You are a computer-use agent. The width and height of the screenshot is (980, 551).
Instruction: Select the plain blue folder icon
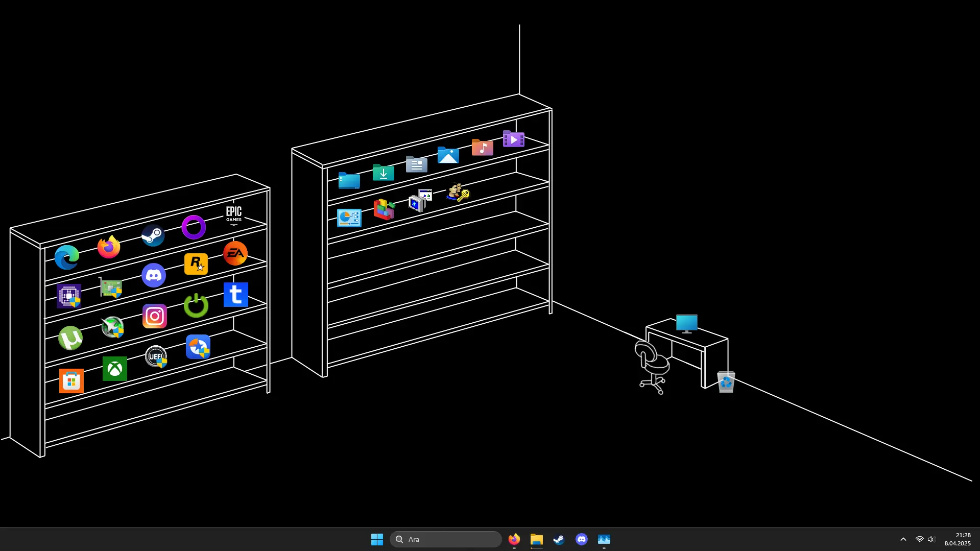pyautogui.click(x=349, y=181)
